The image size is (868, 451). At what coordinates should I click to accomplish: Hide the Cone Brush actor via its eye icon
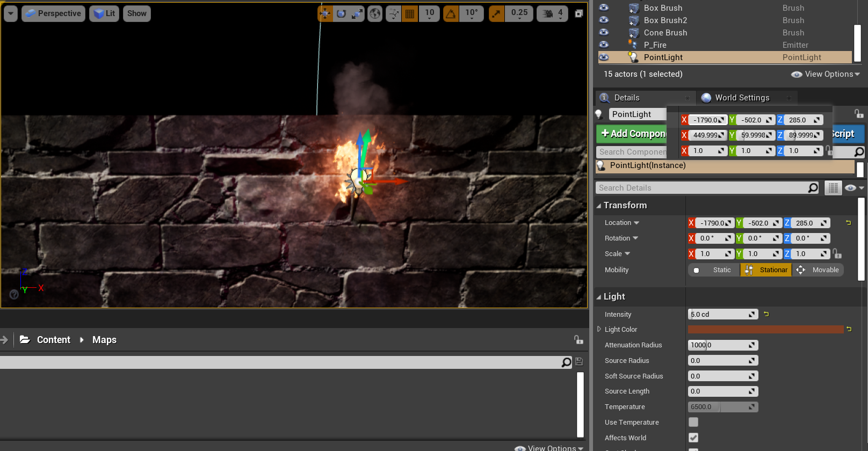[604, 32]
